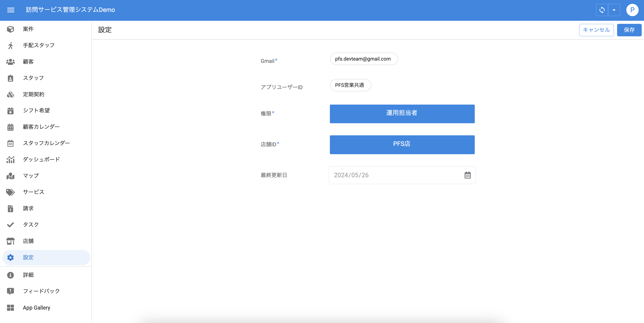This screenshot has width=644, height=323.
Task: Click the 訪問サービス管理システムDemo title
Action: (x=70, y=10)
